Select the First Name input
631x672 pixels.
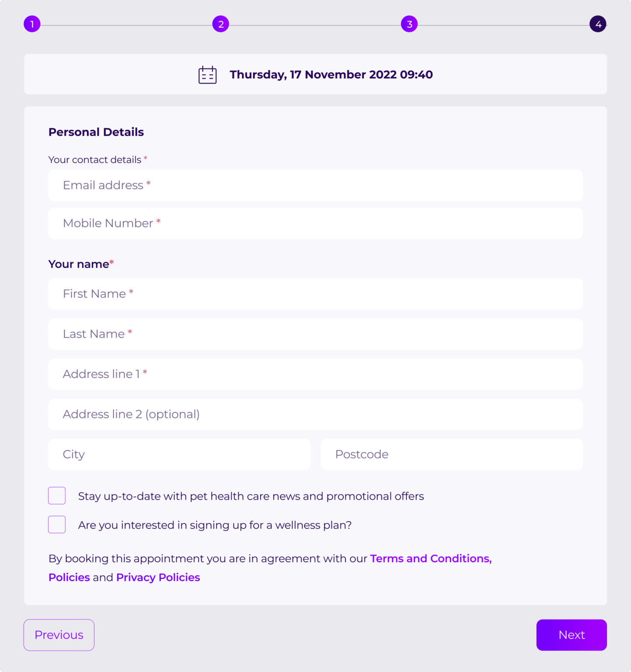(315, 294)
